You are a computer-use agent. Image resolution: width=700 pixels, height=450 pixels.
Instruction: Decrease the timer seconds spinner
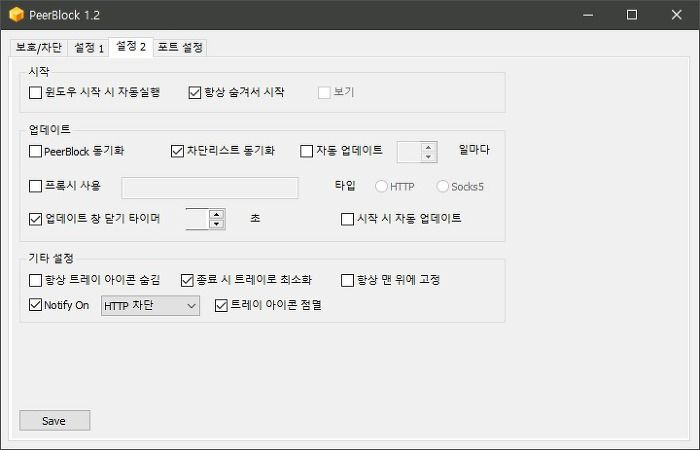pos(217,224)
